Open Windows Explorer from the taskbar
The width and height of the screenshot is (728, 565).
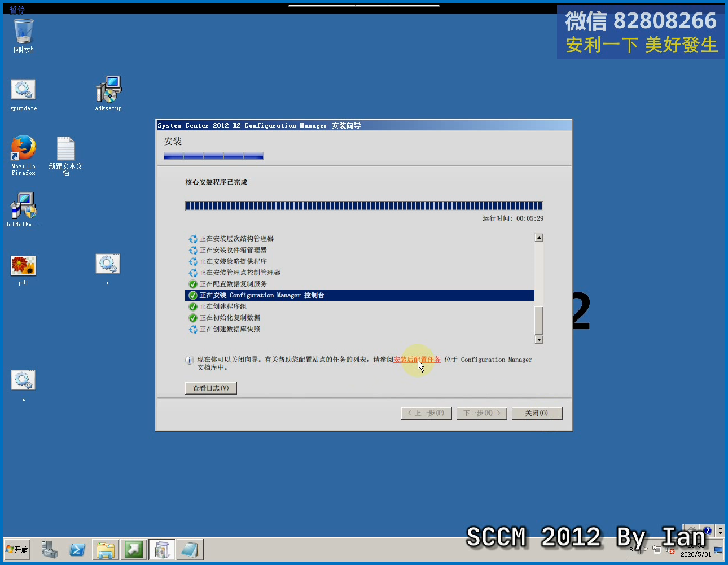click(106, 549)
